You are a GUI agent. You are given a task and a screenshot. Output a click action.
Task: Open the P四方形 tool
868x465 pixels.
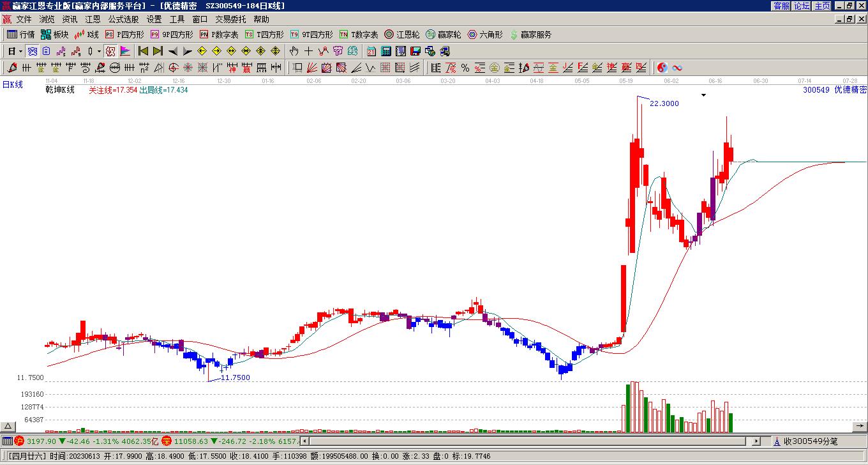(124, 34)
